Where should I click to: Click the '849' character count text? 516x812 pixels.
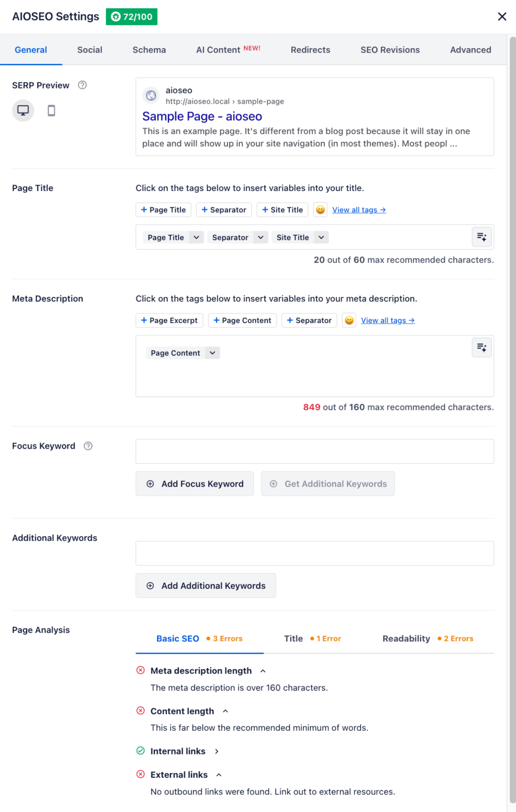click(311, 407)
